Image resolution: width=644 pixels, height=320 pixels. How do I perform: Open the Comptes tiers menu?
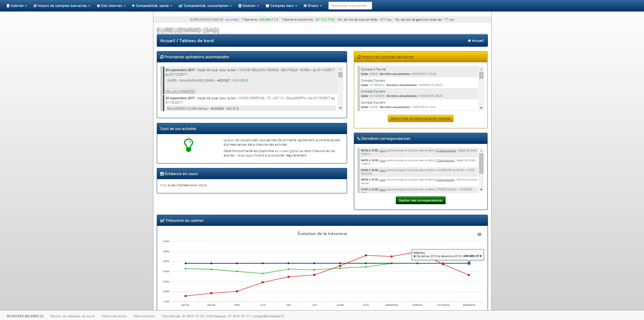point(281,6)
